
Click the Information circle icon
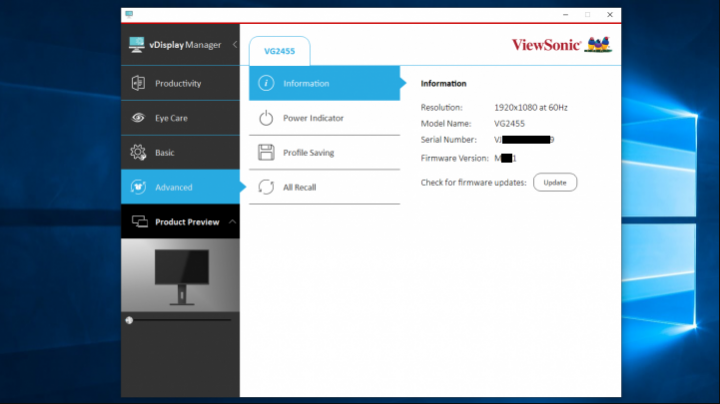266,83
